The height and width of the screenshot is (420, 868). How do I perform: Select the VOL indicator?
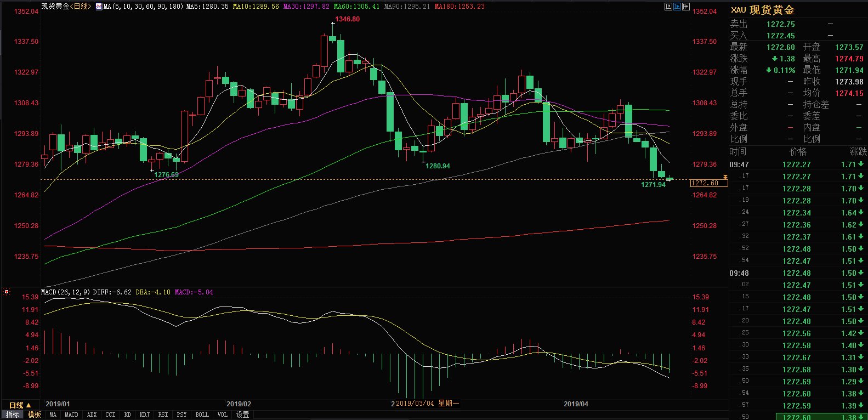[222, 415]
